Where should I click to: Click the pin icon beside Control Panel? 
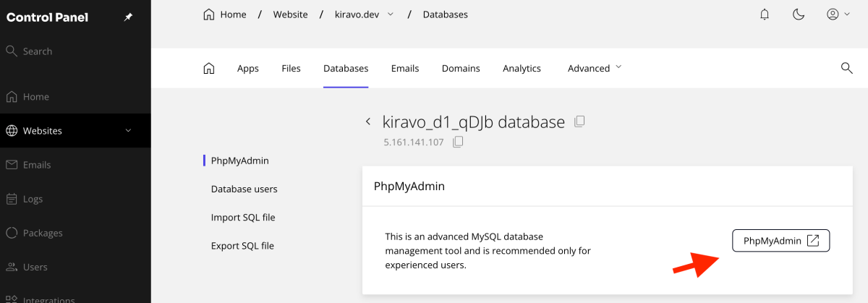(128, 17)
